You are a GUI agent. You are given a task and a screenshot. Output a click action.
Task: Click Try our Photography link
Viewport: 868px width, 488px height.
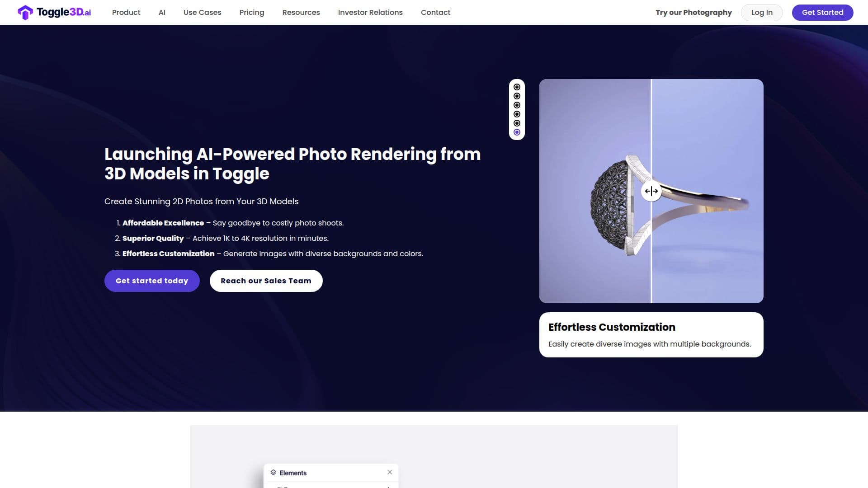[693, 12]
